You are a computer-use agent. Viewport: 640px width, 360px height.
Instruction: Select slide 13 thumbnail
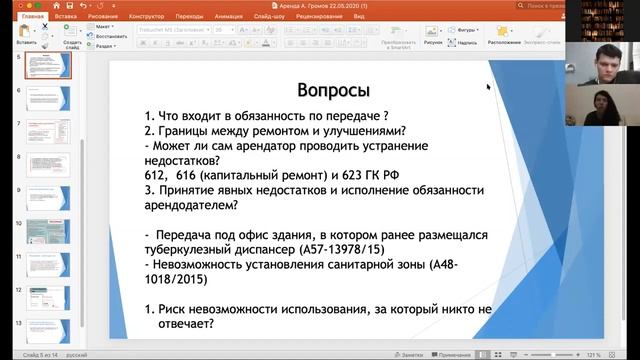(x=48, y=331)
